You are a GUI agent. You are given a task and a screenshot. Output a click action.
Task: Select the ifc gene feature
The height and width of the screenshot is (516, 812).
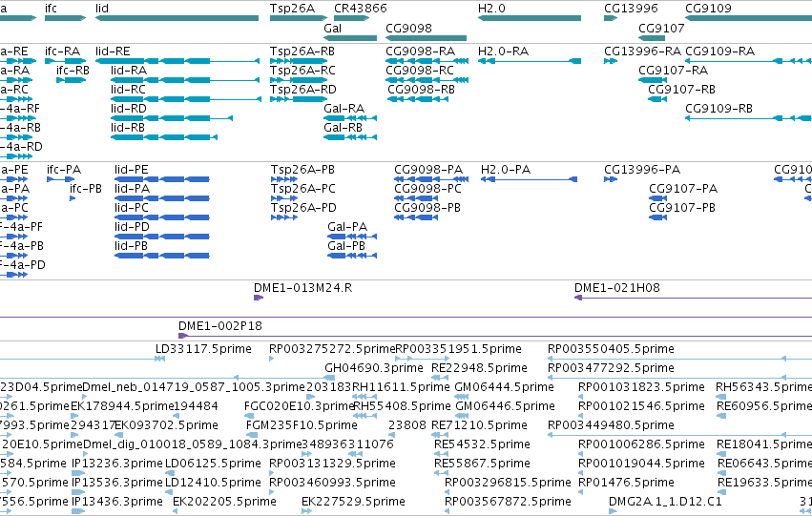click(65, 18)
